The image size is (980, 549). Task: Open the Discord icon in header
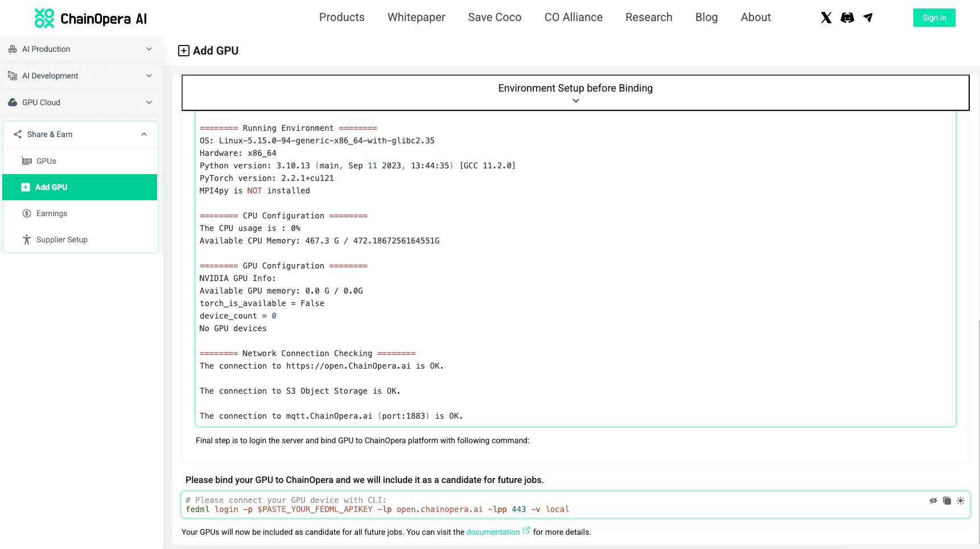pos(847,18)
